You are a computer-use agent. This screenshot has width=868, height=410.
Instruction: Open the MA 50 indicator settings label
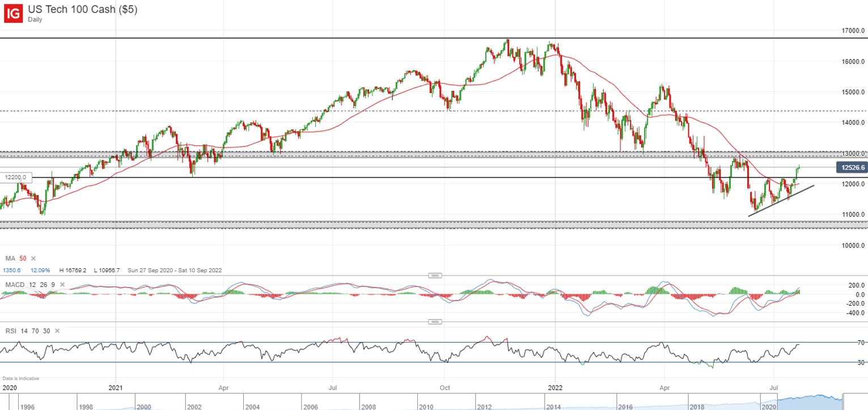point(15,258)
